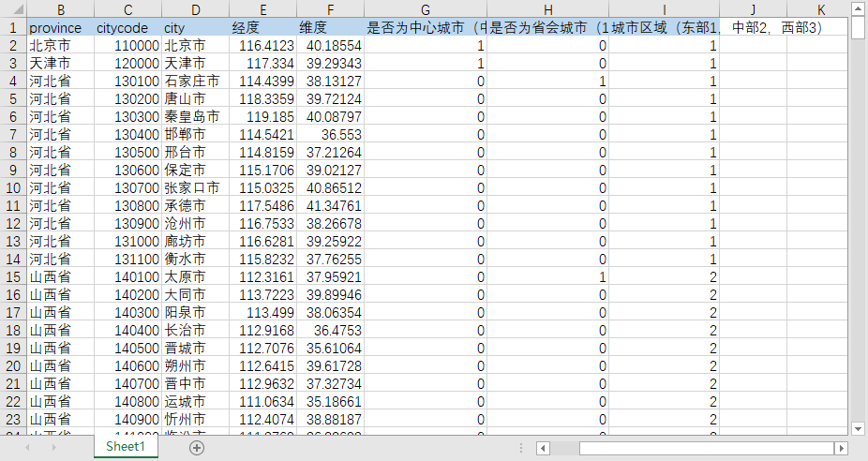
Task: Add a new sheet with plus icon
Action: [197, 448]
